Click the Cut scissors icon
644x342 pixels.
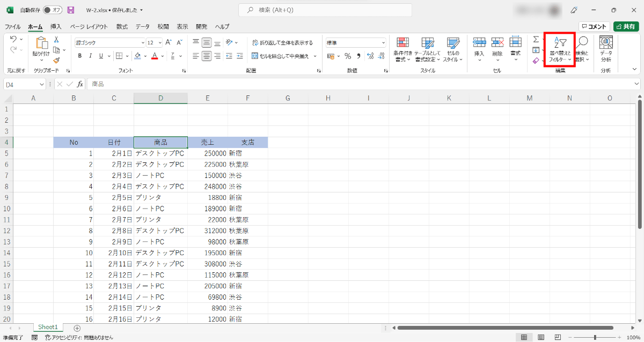point(56,40)
